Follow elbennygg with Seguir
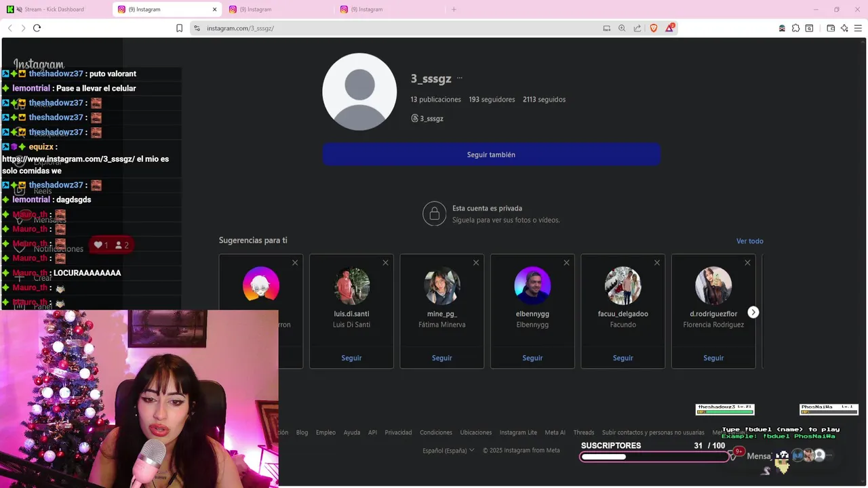 click(532, 358)
